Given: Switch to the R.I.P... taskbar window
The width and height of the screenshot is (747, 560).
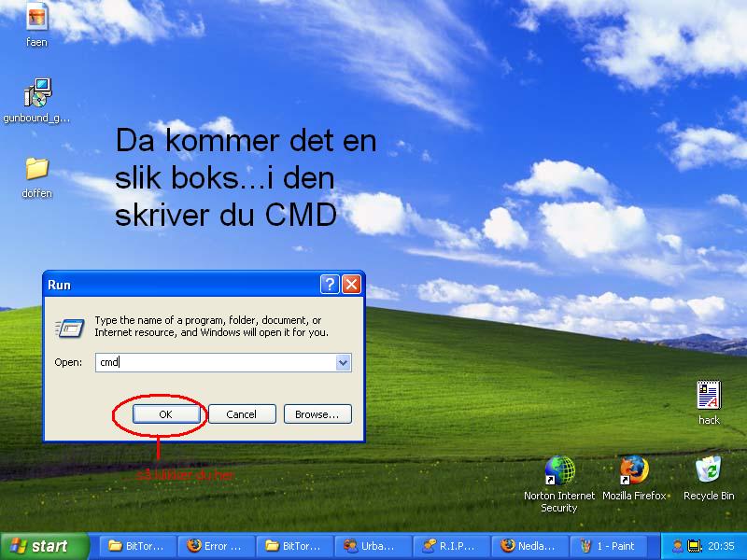Looking at the screenshot, I should (451, 546).
